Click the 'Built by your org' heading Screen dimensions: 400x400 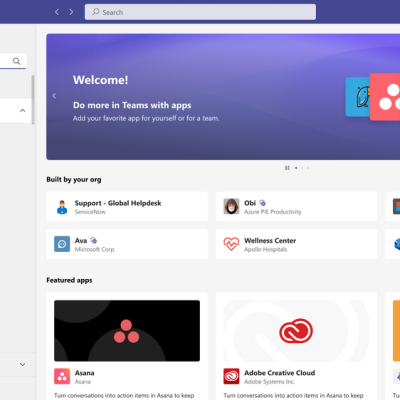(x=74, y=179)
